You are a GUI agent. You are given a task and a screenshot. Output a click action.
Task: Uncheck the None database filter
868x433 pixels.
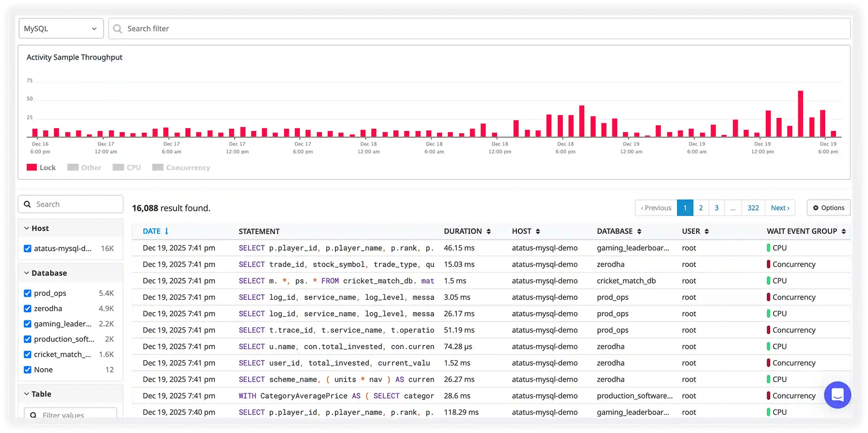[27, 370]
